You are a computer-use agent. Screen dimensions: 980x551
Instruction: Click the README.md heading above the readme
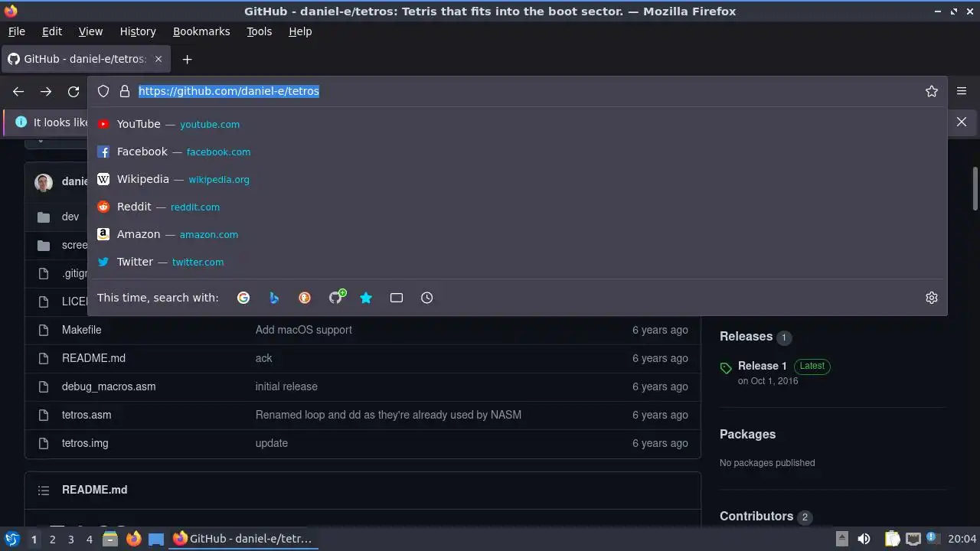(x=94, y=490)
